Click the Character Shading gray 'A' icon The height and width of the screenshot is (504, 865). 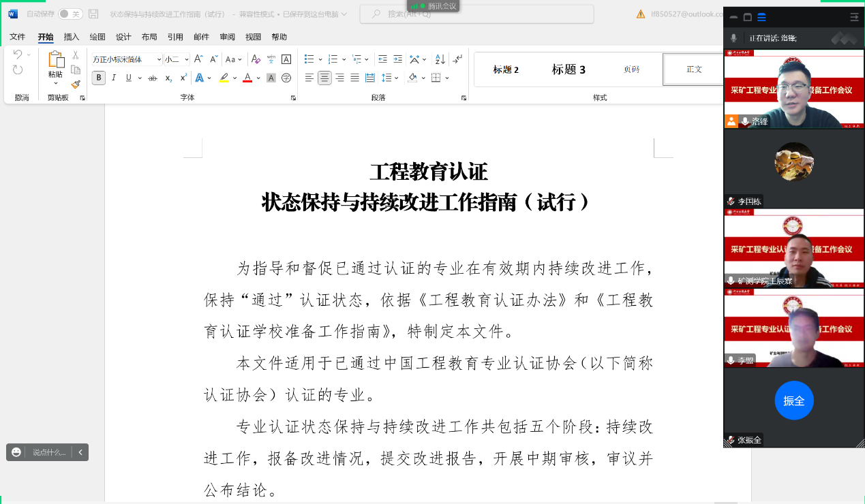point(271,78)
